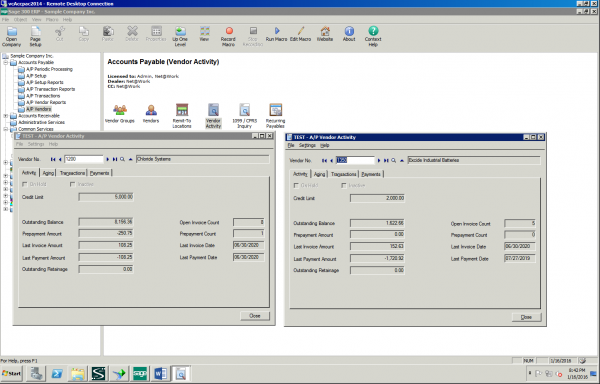Image resolution: width=600 pixels, height=384 pixels.
Task: Switch to Payments tab in Chloride Systems window
Action: click(99, 173)
